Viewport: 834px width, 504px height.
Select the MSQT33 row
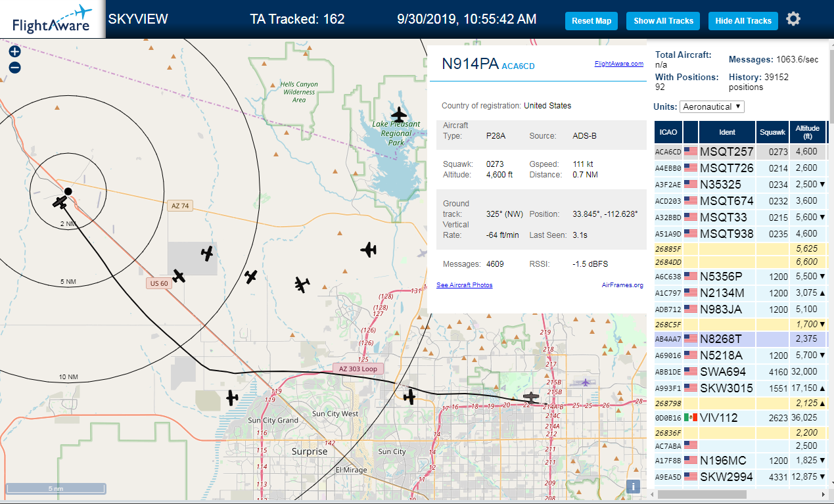pos(740,218)
